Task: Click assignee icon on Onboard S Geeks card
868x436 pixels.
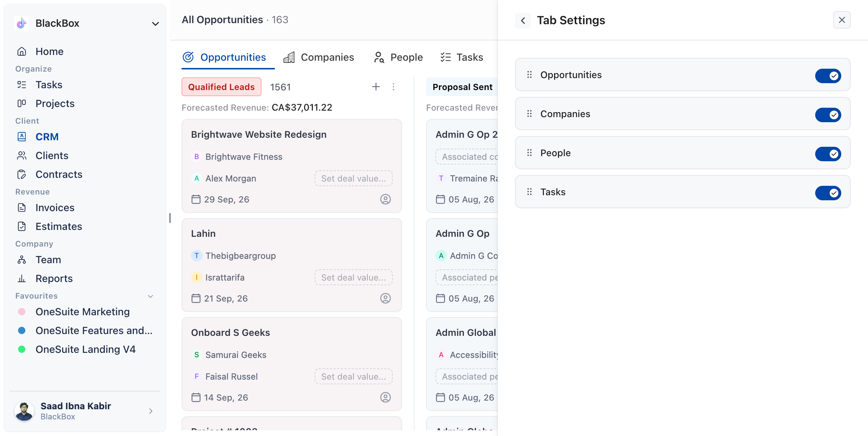Action: click(x=386, y=397)
